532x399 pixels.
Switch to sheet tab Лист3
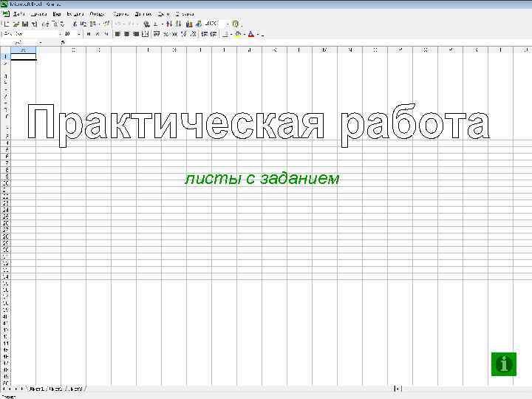click(x=75, y=389)
